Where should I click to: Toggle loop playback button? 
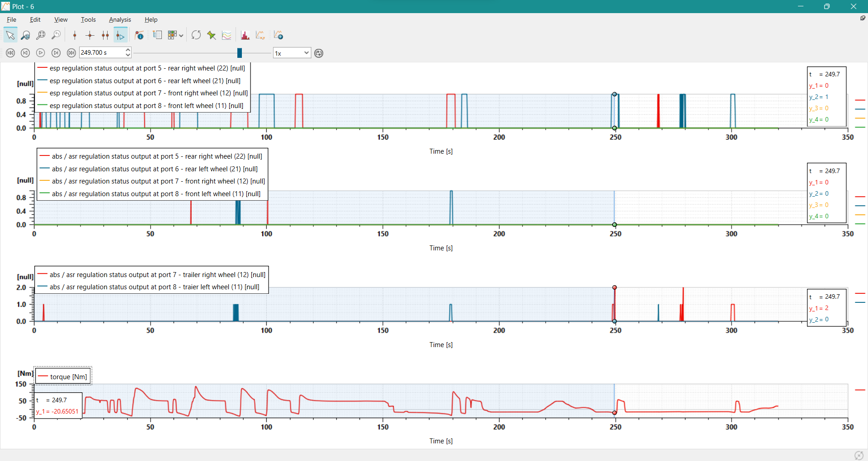coord(319,53)
